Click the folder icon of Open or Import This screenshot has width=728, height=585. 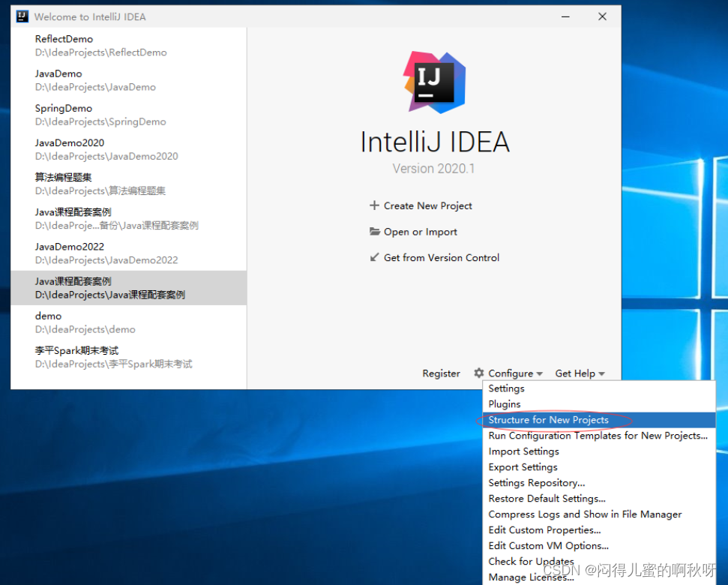coord(374,231)
